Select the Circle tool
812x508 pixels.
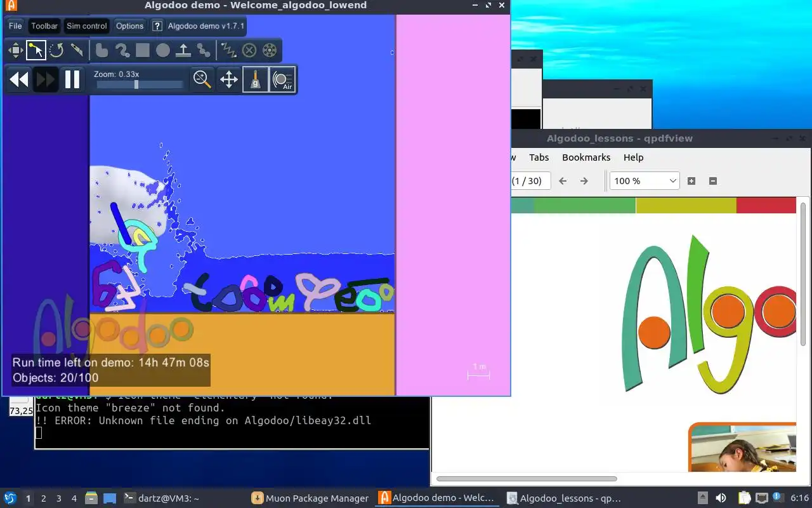click(x=162, y=50)
